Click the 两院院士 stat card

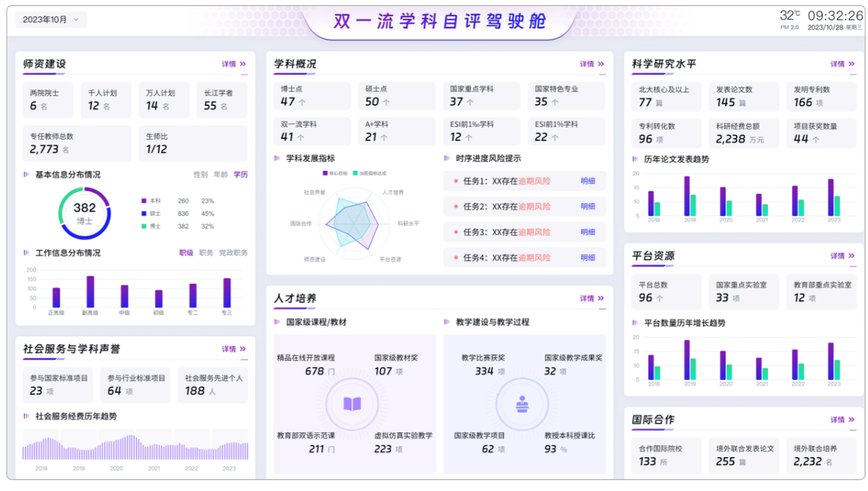(47, 99)
